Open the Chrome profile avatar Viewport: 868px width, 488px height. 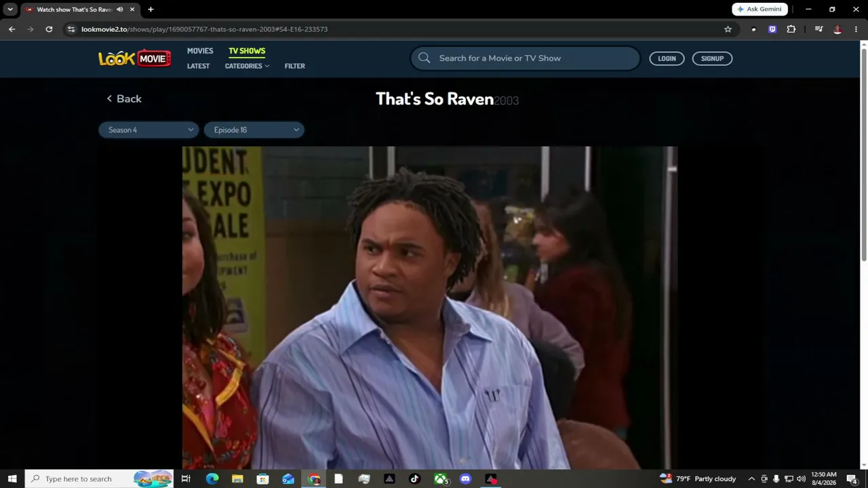837,29
